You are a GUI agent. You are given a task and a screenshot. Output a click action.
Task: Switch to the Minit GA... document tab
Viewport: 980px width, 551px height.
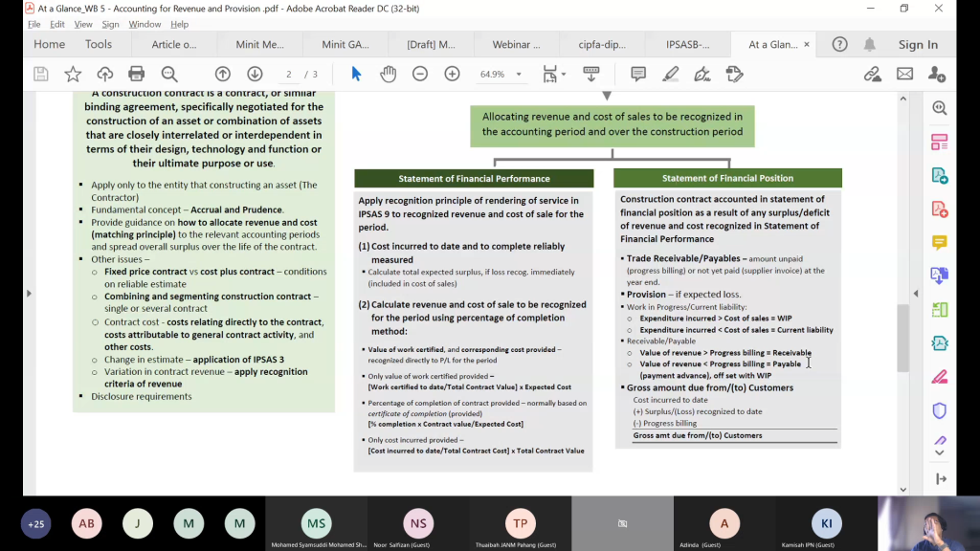click(x=345, y=44)
